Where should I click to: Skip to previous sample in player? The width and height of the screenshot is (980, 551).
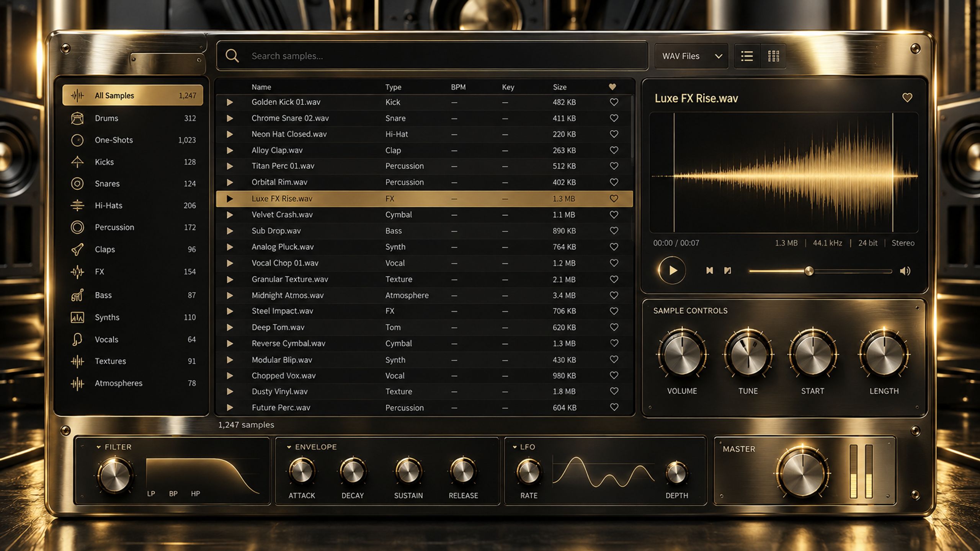click(709, 271)
